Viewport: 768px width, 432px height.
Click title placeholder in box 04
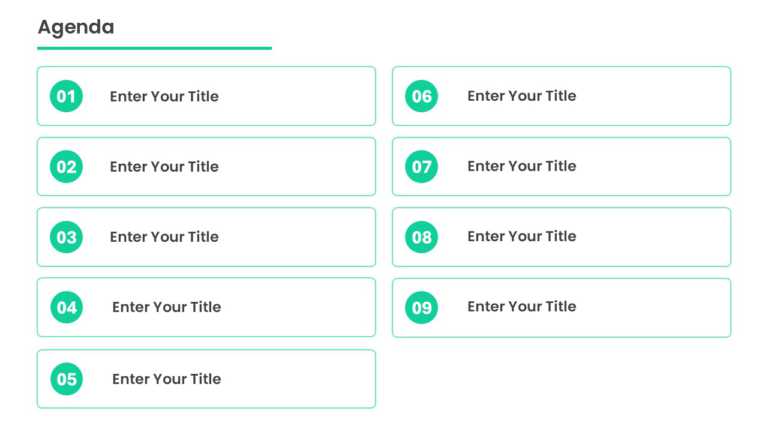tap(167, 307)
